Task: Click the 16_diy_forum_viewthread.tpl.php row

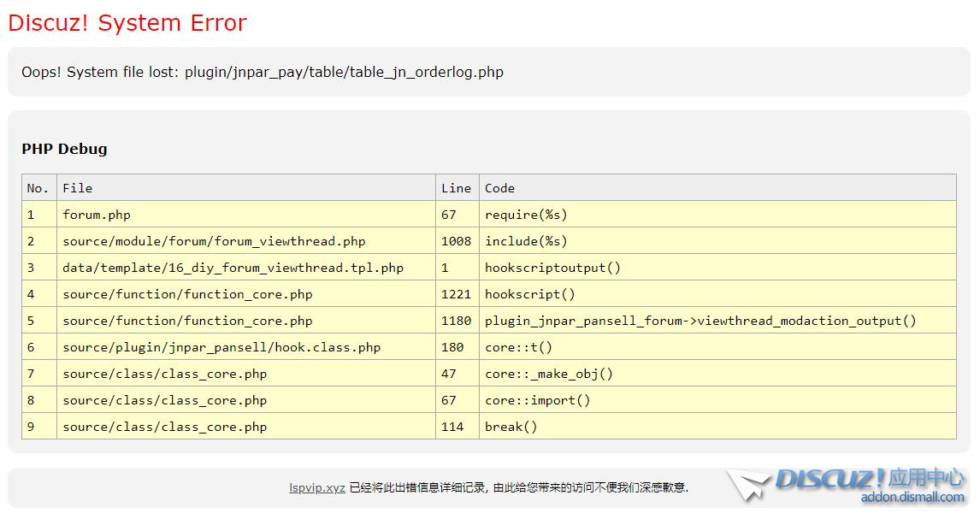Action: pos(233,268)
